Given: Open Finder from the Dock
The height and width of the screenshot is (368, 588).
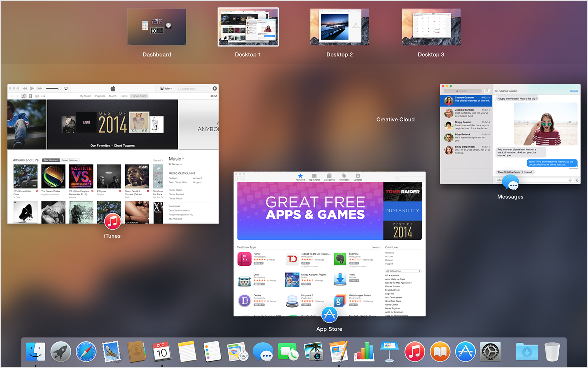Looking at the screenshot, I should click(x=35, y=352).
